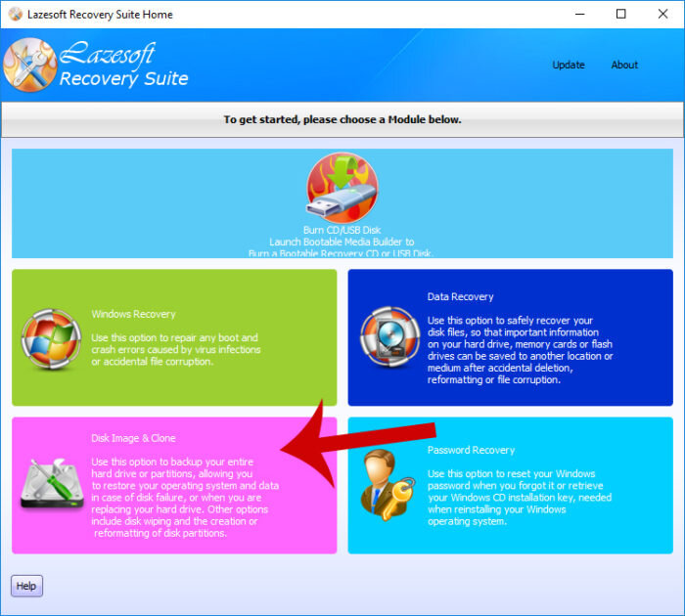Click 'To get started, please choose a Module' heading
The height and width of the screenshot is (616, 685).
[342, 119]
